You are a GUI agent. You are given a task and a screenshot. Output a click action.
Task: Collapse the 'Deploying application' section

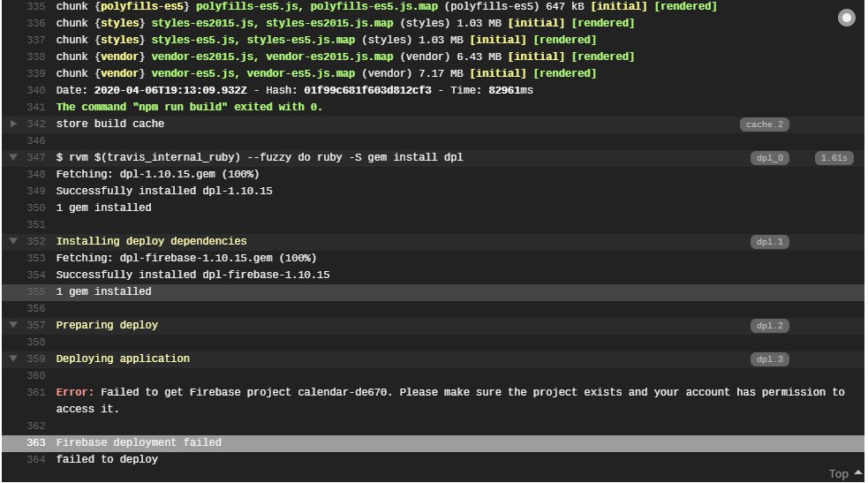pos(13,358)
